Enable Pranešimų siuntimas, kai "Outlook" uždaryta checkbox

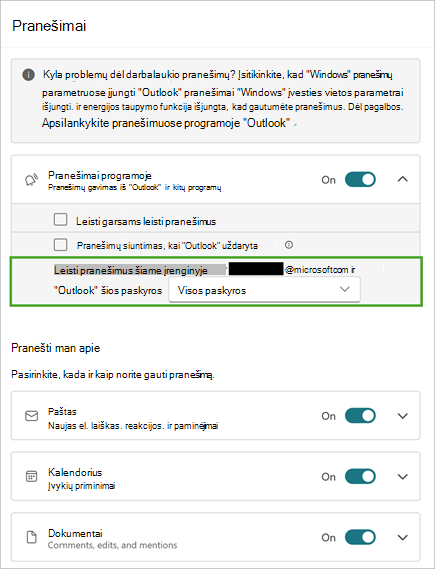pyautogui.click(x=60, y=245)
